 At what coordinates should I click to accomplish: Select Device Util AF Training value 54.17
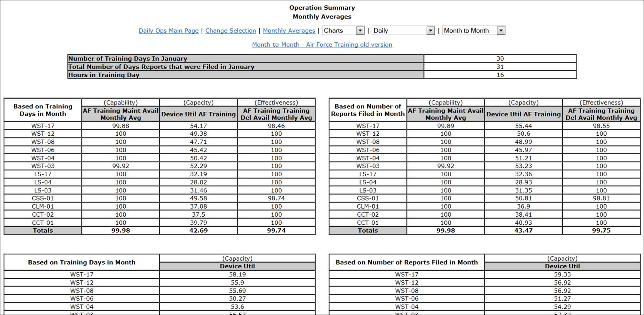tap(198, 126)
